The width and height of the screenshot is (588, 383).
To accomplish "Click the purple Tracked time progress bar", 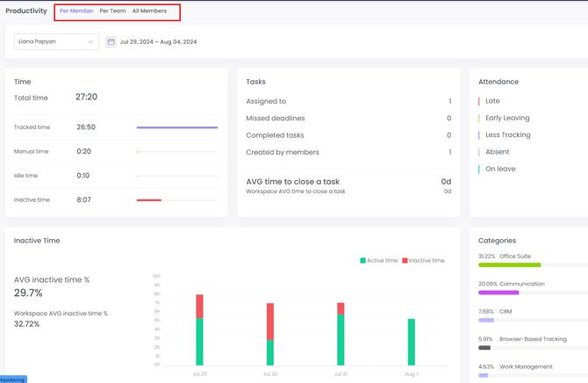I will point(176,127).
